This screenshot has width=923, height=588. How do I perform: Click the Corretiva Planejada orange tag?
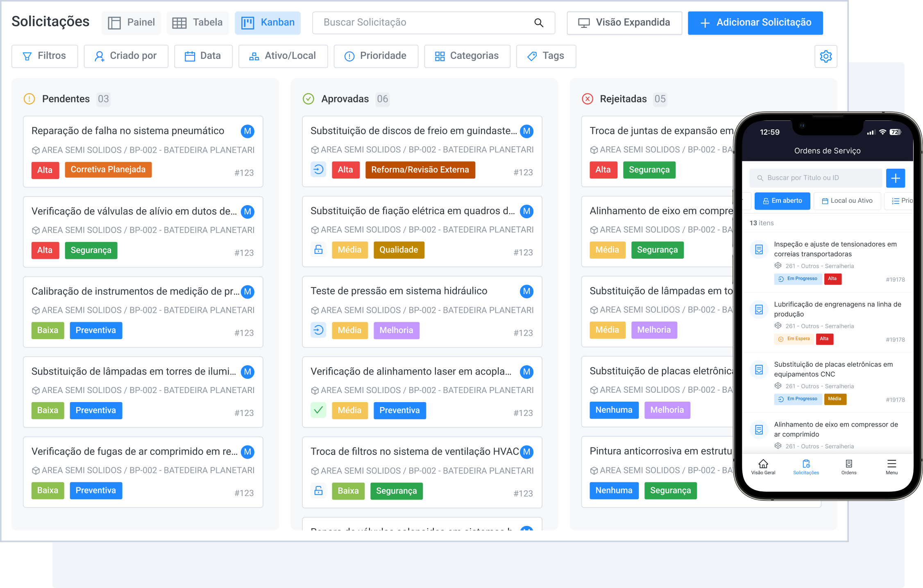click(108, 170)
